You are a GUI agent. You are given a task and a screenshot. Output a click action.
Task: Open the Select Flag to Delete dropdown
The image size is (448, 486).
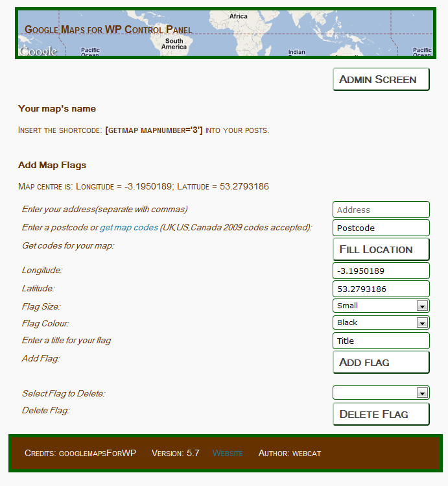pyautogui.click(x=381, y=393)
